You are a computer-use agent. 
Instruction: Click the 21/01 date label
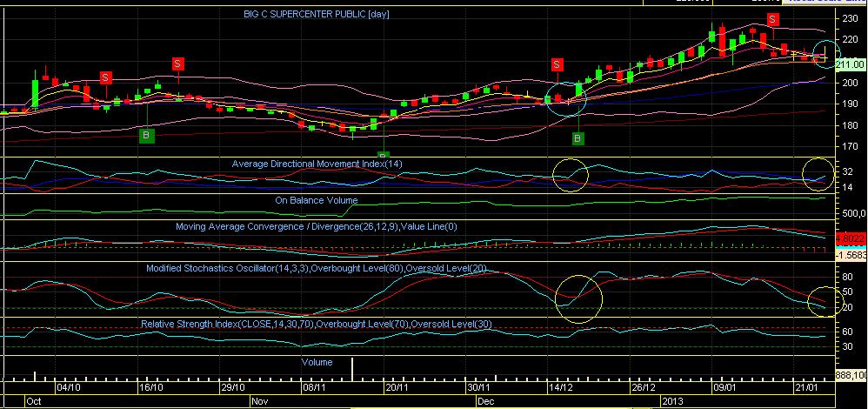pyautogui.click(x=806, y=387)
